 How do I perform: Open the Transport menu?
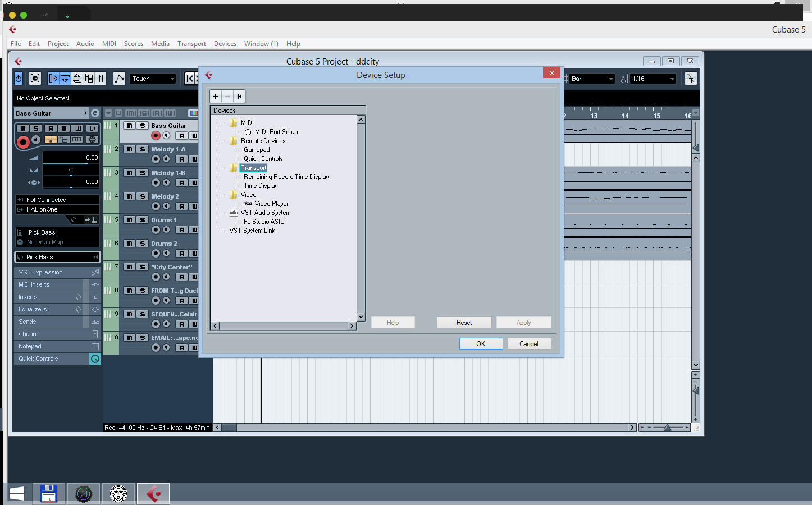click(191, 44)
